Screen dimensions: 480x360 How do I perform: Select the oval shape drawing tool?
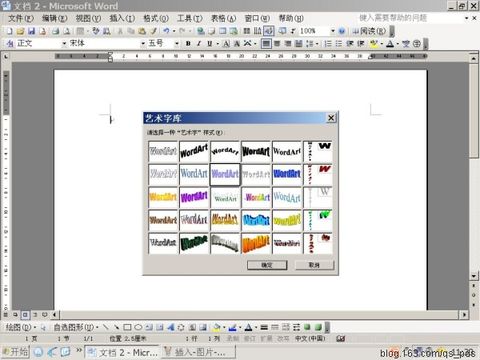(x=138, y=327)
